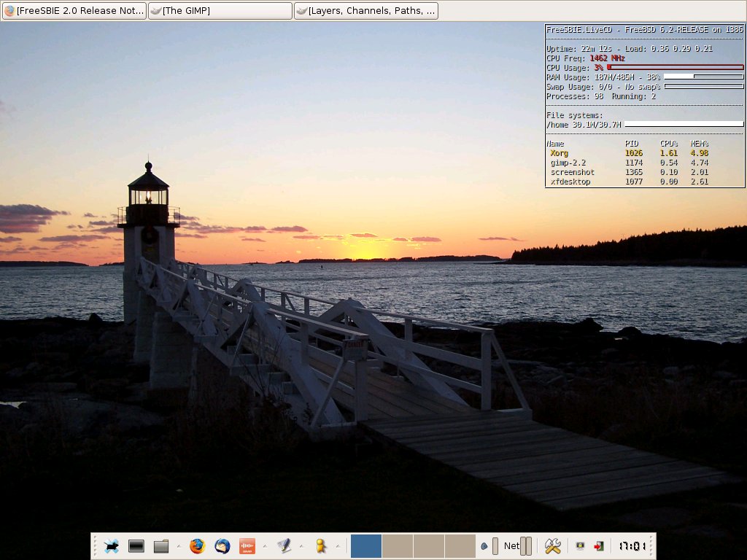This screenshot has height=560, width=747.
Task: Launch the yellow instant messenger icon
Action: (x=320, y=545)
